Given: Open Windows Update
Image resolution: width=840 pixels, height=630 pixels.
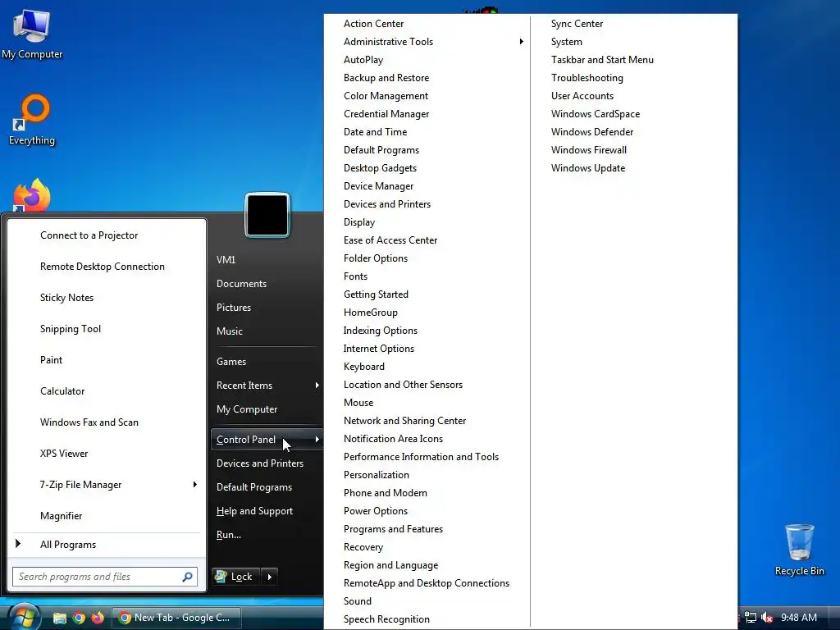Looking at the screenshot, I should [587, 168].
